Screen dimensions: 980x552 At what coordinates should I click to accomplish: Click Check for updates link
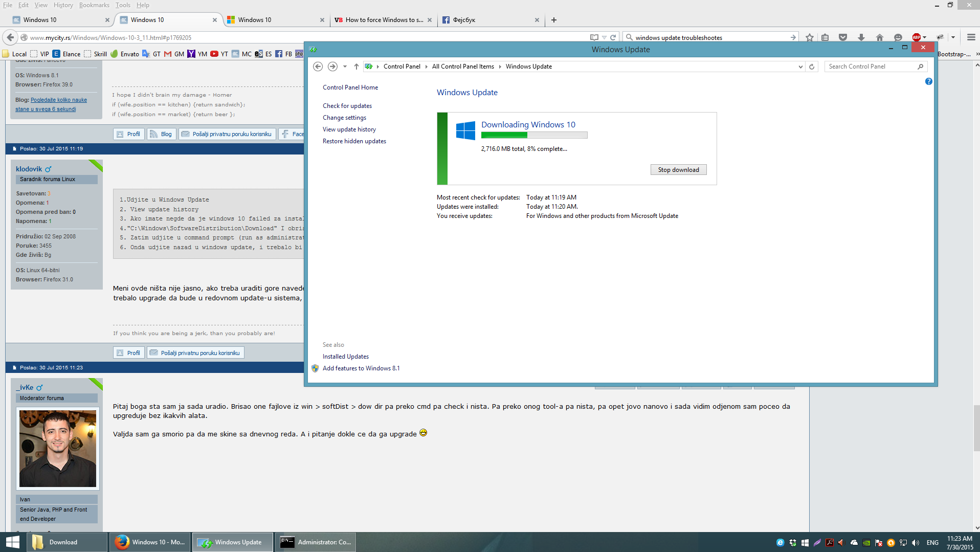(347, 106)
